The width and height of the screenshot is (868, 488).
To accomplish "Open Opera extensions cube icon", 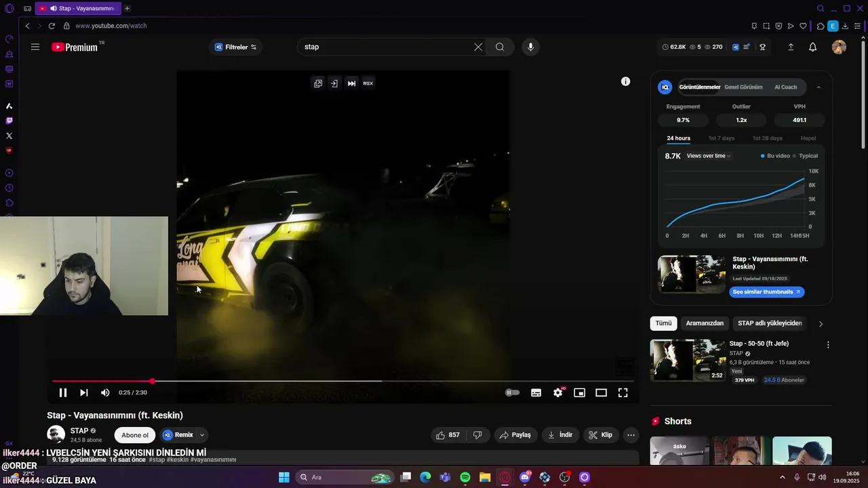I will click(821, 26).
